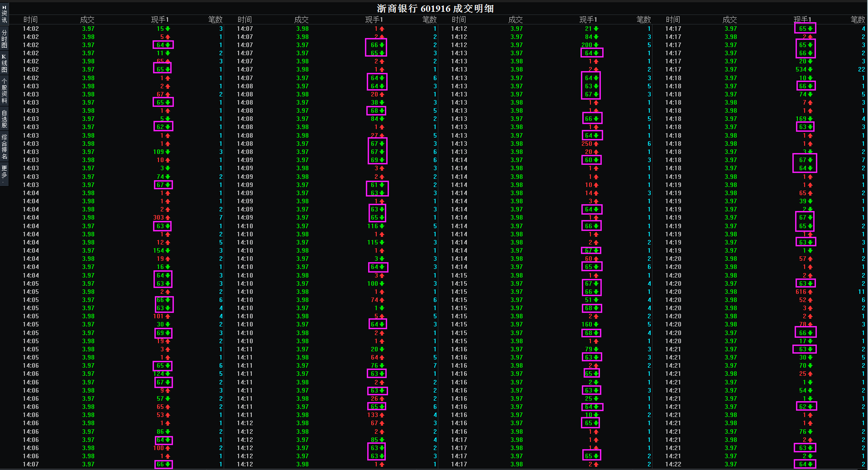Click the 54 volume cell at 14:21

pyautogui.click(x=806, y=390)
